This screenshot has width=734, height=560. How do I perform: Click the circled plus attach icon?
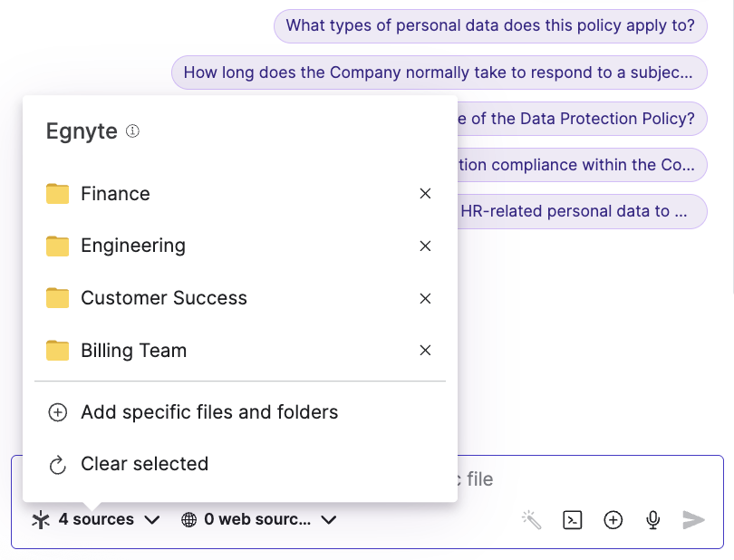(x=613, y=519)
